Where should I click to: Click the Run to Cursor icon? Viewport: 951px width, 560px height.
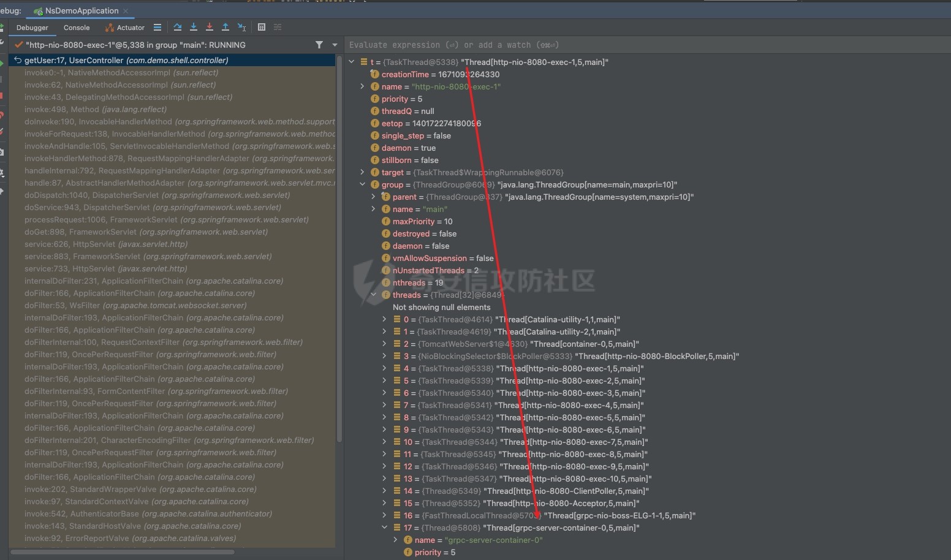(x=241, y=27)
